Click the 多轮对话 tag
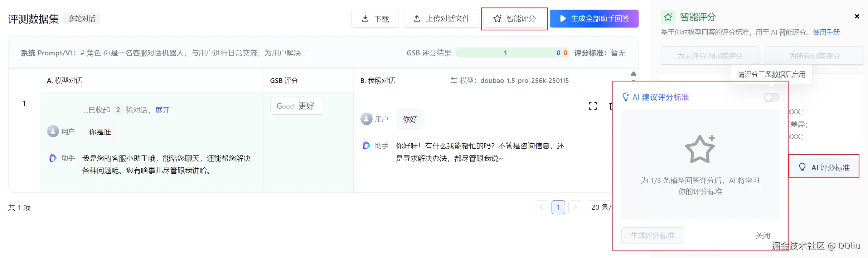Screen dimensions: 868x258 pyautogui.click(x=82, y=19)
